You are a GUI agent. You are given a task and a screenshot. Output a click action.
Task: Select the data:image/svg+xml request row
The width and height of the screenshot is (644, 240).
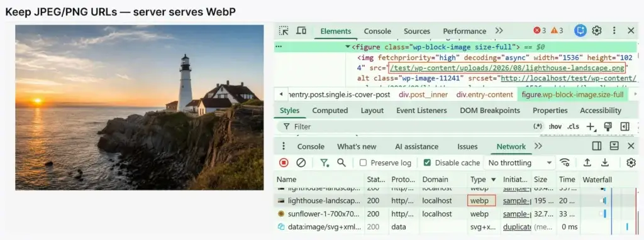pos(456,227)
